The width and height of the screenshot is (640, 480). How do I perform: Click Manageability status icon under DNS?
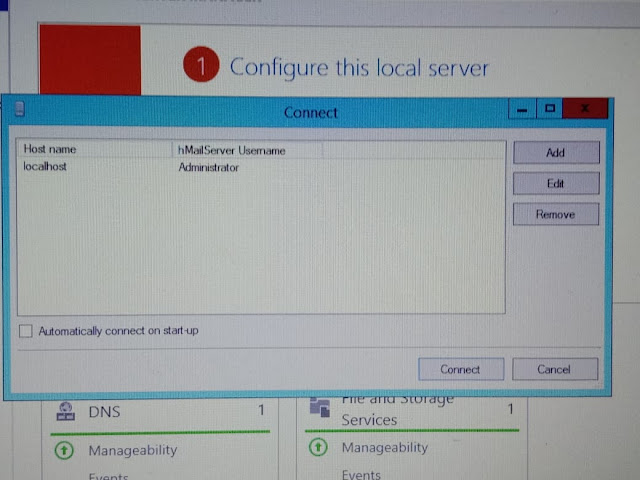point(64,451)
